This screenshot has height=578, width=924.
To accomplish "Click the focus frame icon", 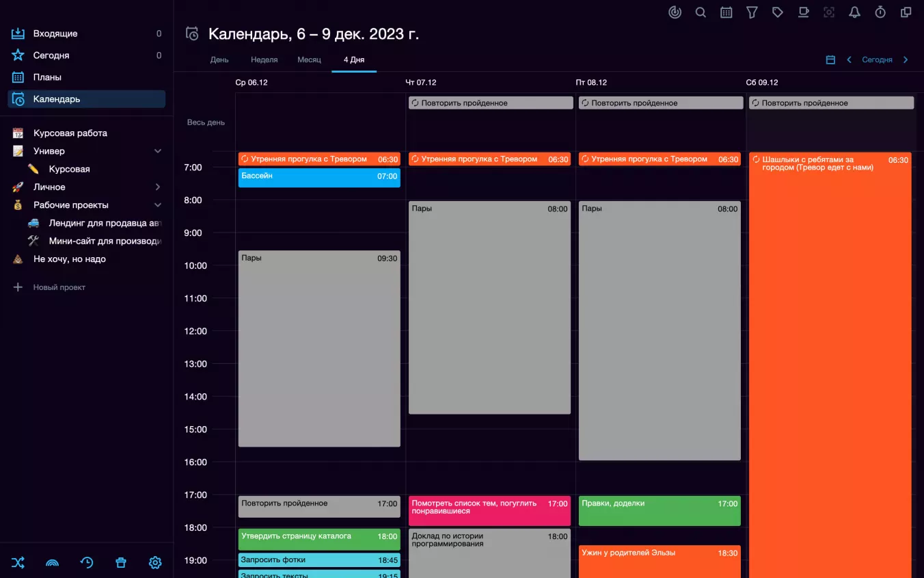I will tap(829, 12).
